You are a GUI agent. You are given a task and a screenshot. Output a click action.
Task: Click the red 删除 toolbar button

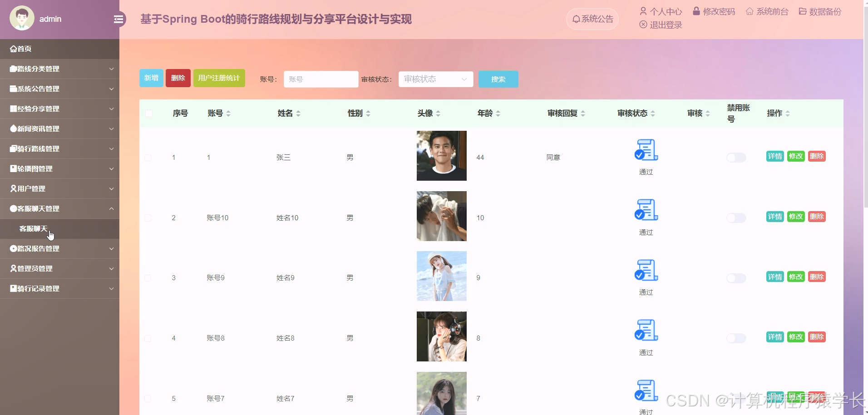click(178, 78)
